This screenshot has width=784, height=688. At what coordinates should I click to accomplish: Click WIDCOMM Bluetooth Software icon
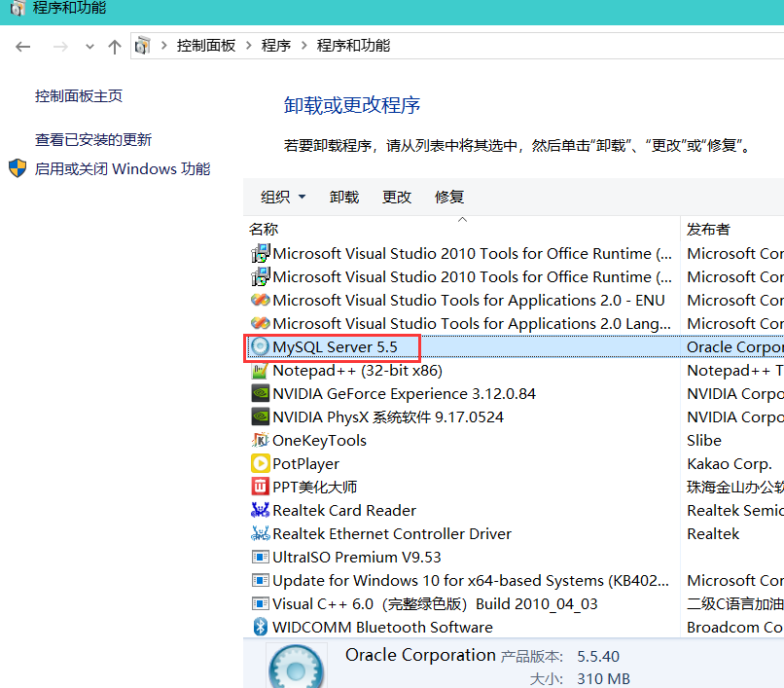click(260, 627)
